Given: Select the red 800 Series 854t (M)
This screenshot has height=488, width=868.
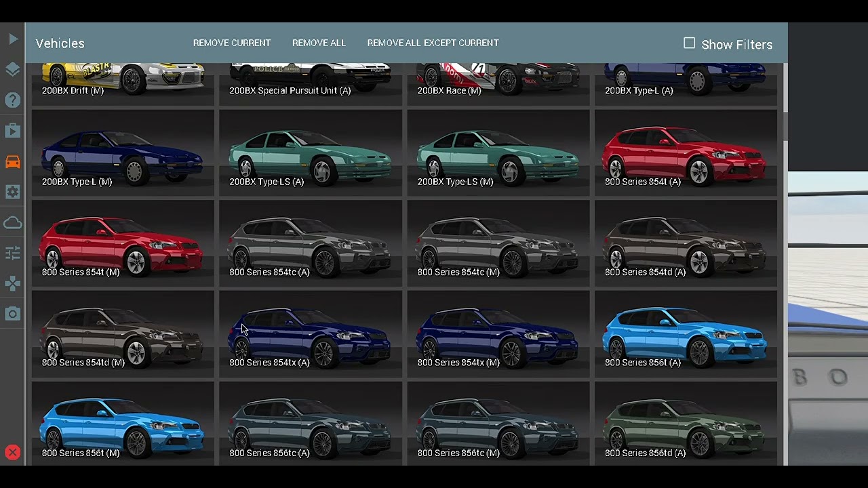Looking at the screenshot, I should [123, 243].
